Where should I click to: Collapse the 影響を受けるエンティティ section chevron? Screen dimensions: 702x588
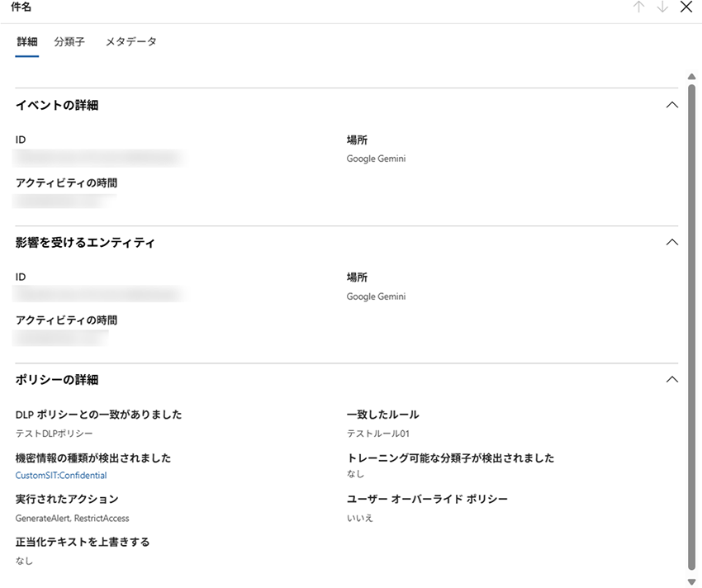tap(671, 243)
